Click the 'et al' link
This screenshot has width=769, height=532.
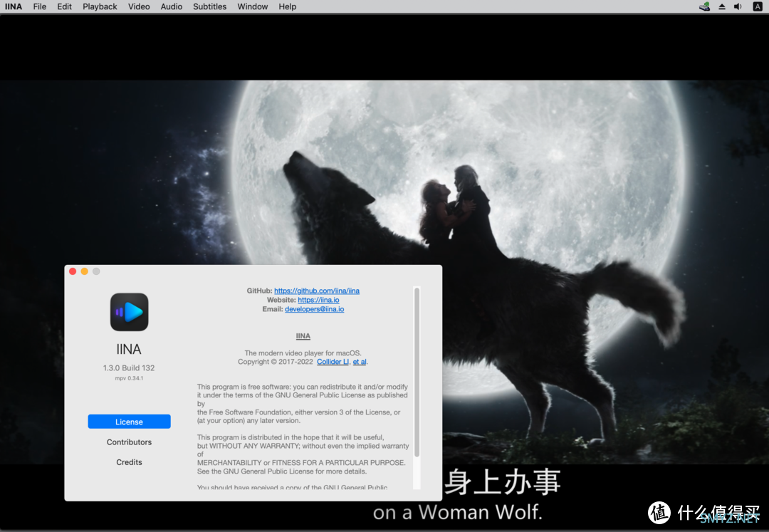360,362
